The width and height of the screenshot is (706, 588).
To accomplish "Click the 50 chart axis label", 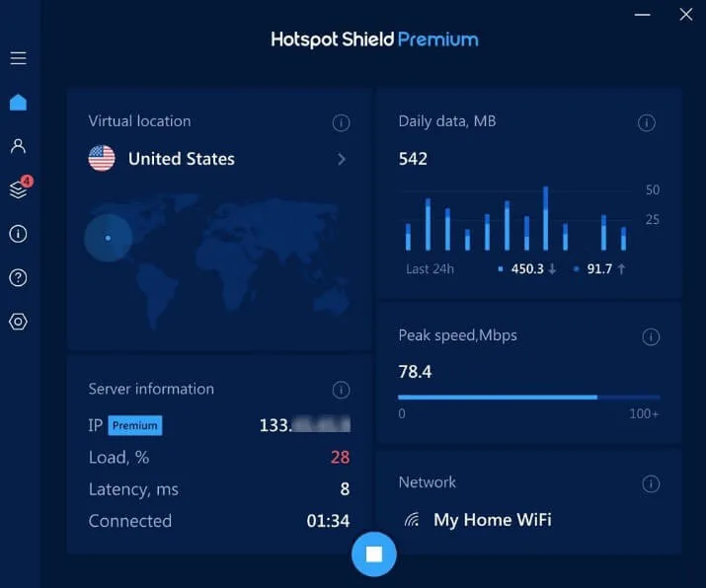I will (x=653, y=189).
